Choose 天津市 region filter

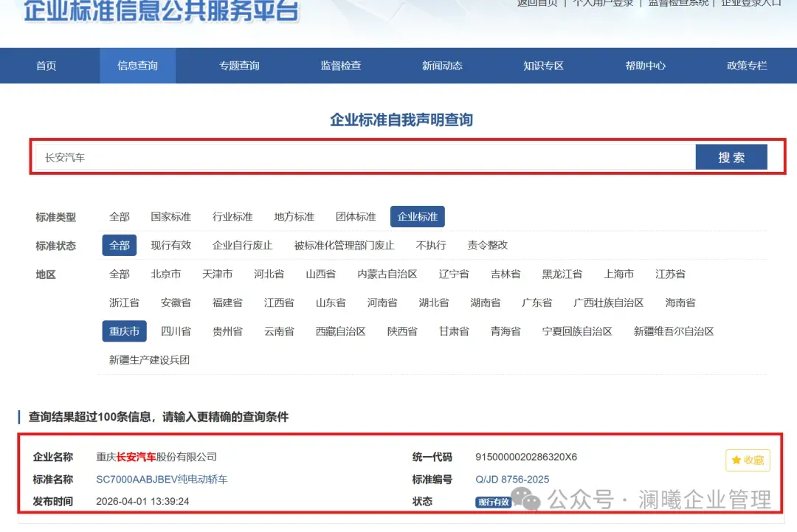pyautogui.click(x=217, y=274)
